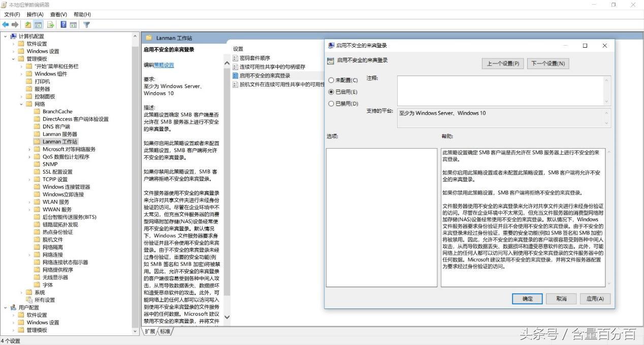The image size is (644, 345).
Task: Select the 已禁用(D) radio button
Action: coord(331,103)
